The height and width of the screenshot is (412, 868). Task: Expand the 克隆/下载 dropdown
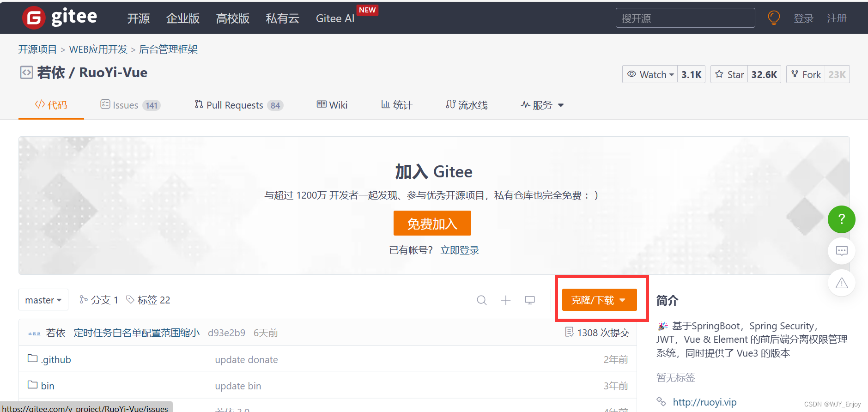(599, 300)
